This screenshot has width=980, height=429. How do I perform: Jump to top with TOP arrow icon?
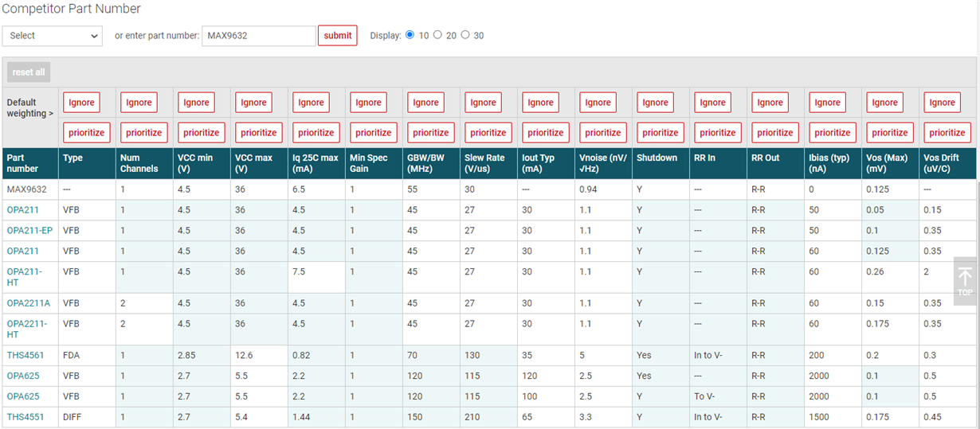[965, 281]
